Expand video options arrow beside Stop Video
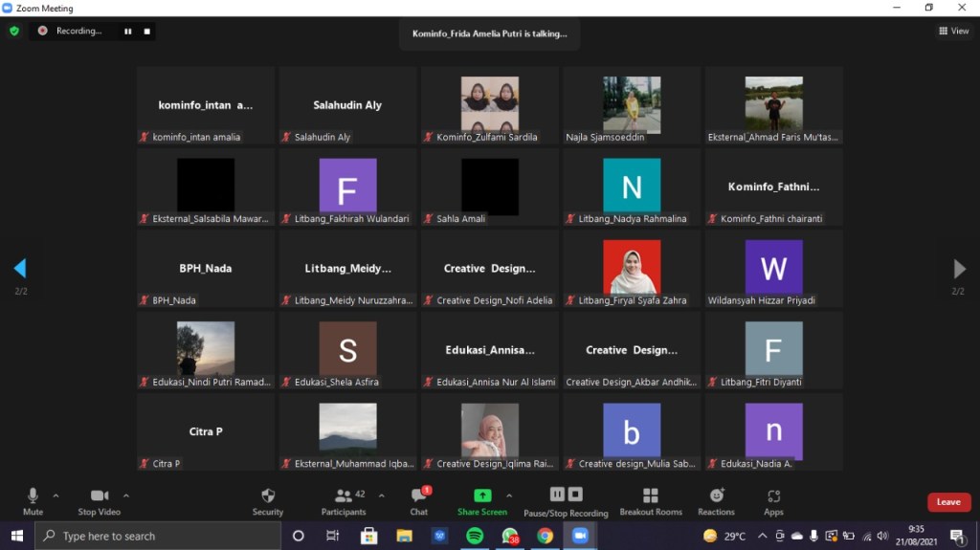The image size is (980, 550). coord(126,495)
